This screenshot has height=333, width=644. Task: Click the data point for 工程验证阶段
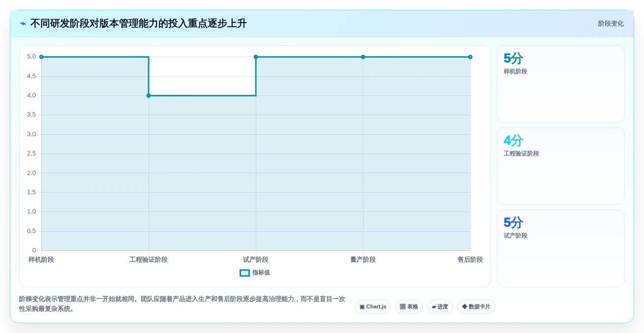click(149, 95)
